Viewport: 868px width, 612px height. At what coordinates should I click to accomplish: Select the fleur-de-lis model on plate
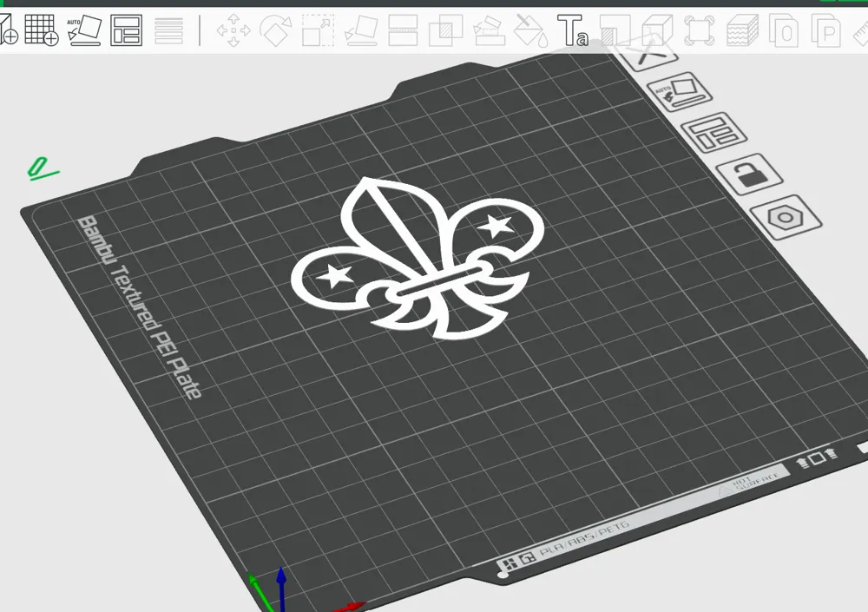click(x=419, y=260)
